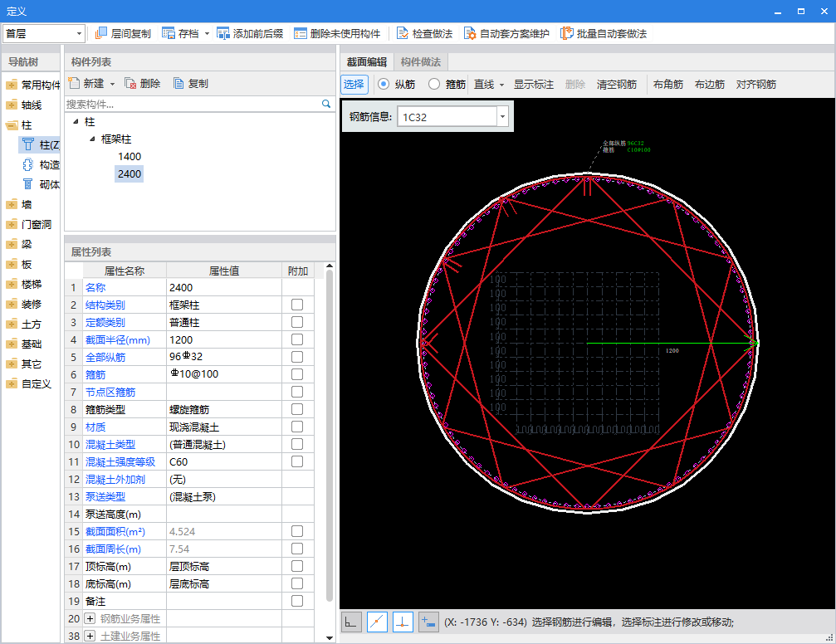This screenshot has height=644, width=836.
Task: Select the 箍筋 radio button
Action: click(434, 84)
